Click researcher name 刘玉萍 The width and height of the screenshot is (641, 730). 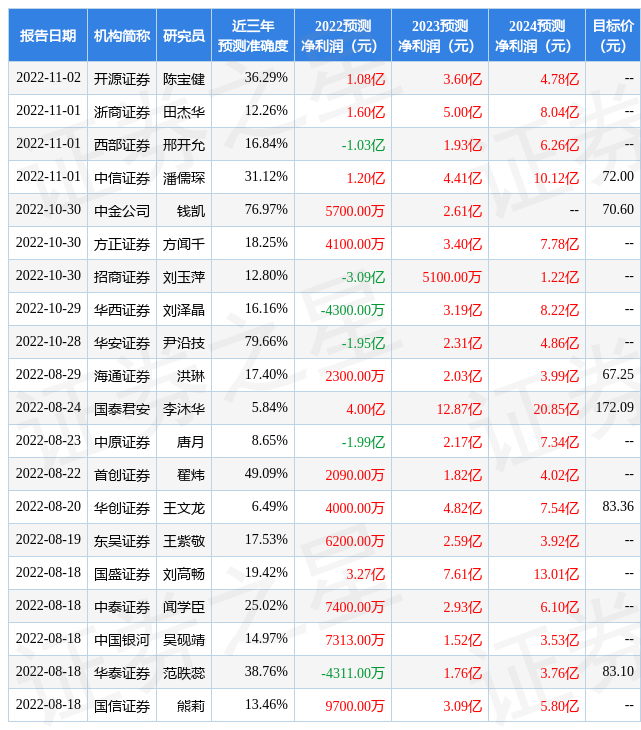pyautogui.click(x=184, y=277)
